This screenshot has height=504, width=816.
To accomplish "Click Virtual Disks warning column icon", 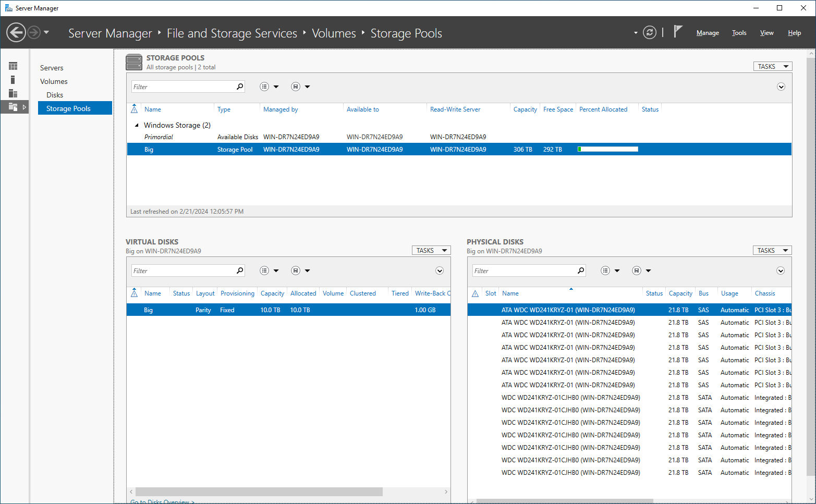I will [x=134, y=293].
